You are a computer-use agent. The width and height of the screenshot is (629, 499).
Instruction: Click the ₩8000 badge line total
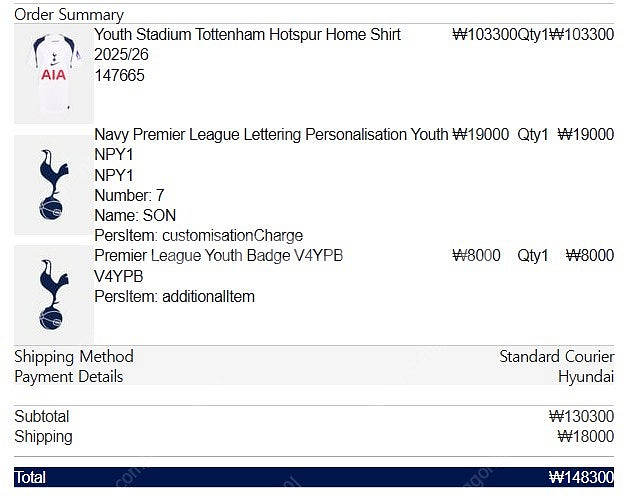tap(589, 256)
